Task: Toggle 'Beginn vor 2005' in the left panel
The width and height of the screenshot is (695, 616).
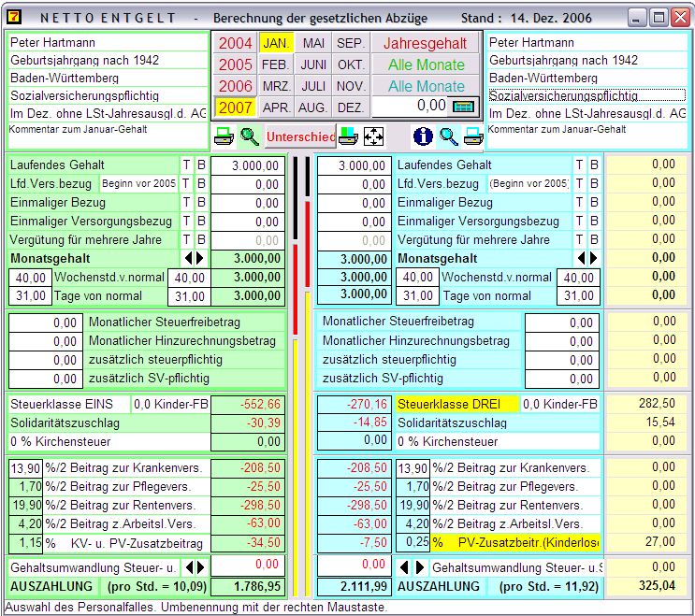Action: pos(138,184)
